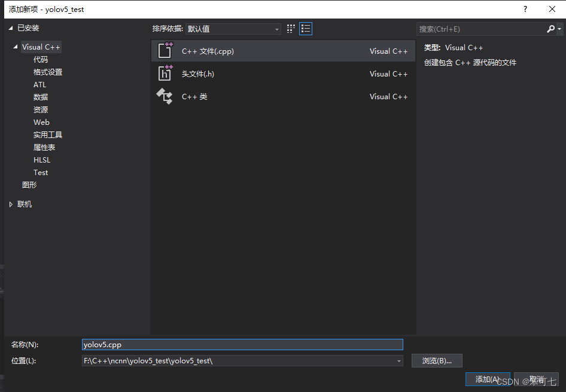Open the 位置 path dropdown arrow
This screenshot has height=392, width=566.
pyautogui.click(x=399, y=361)
